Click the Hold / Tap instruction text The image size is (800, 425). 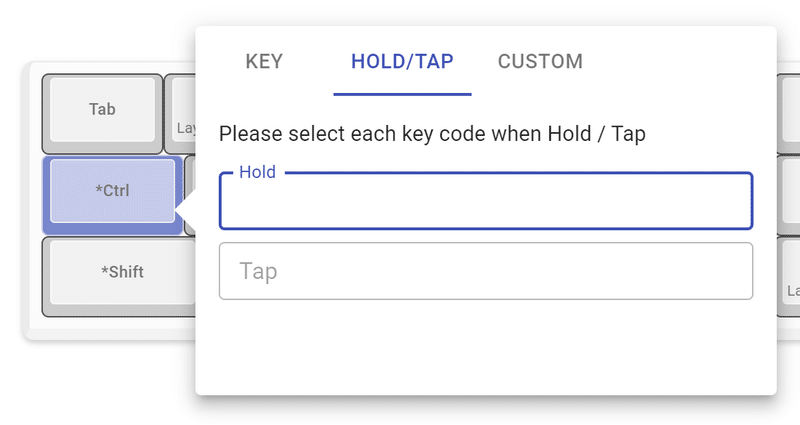[432, 134]
